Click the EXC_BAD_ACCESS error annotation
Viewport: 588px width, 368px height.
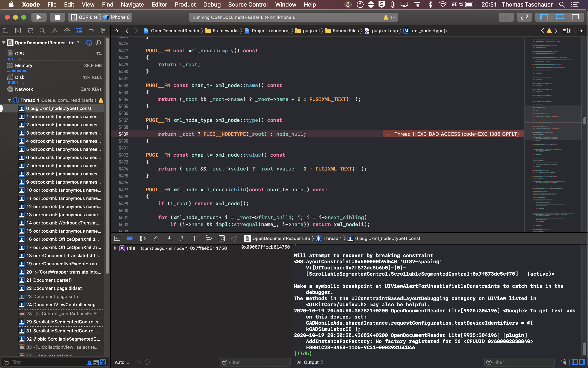[453, 134]
